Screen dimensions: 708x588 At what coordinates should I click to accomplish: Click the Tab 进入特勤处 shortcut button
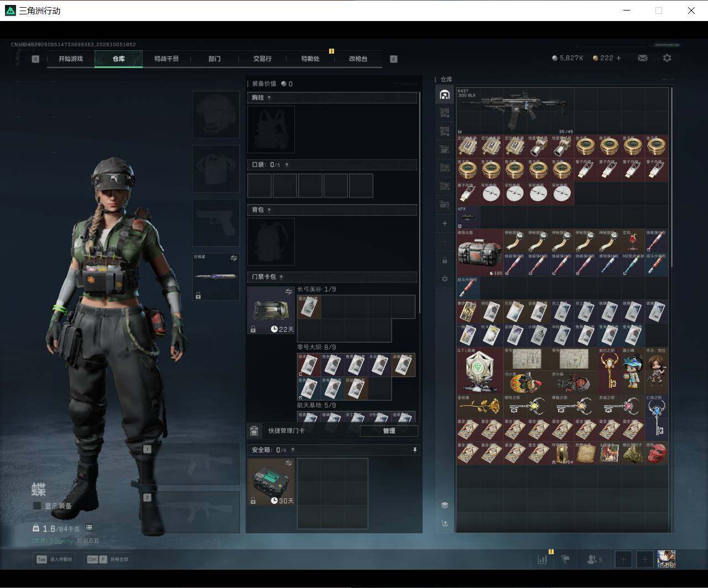click(55, 559)
